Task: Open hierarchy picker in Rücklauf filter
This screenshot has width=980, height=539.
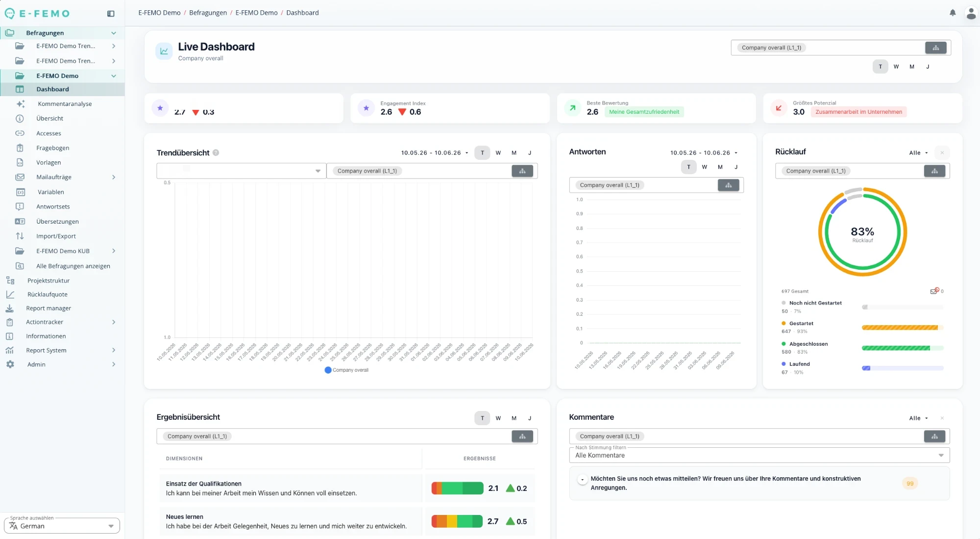Action: tap(934, 171)
